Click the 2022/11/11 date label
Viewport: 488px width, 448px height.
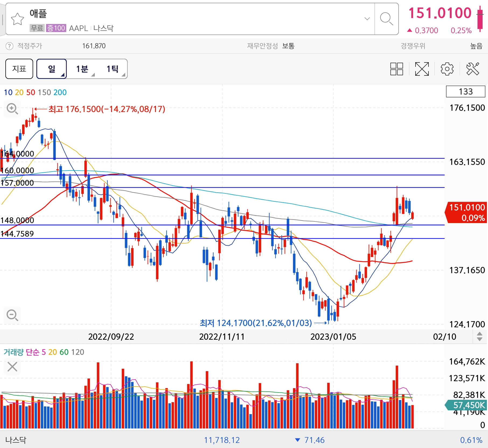[x=222, y=337]
